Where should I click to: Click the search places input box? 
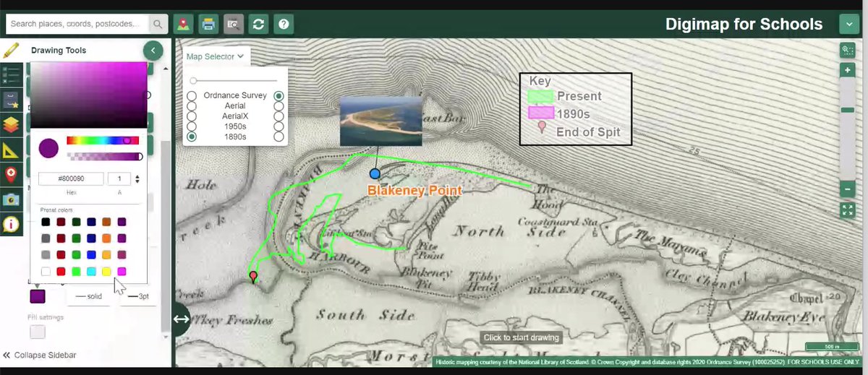[x=77, y=24]
